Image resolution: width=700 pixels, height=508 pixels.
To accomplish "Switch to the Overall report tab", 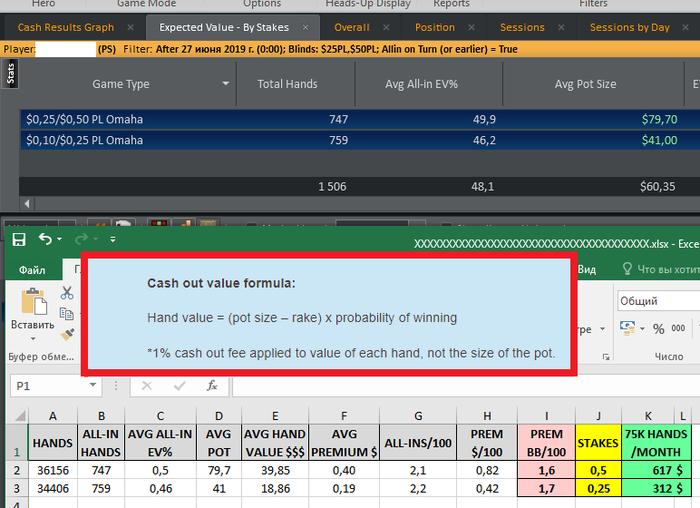I will [352, 27].
